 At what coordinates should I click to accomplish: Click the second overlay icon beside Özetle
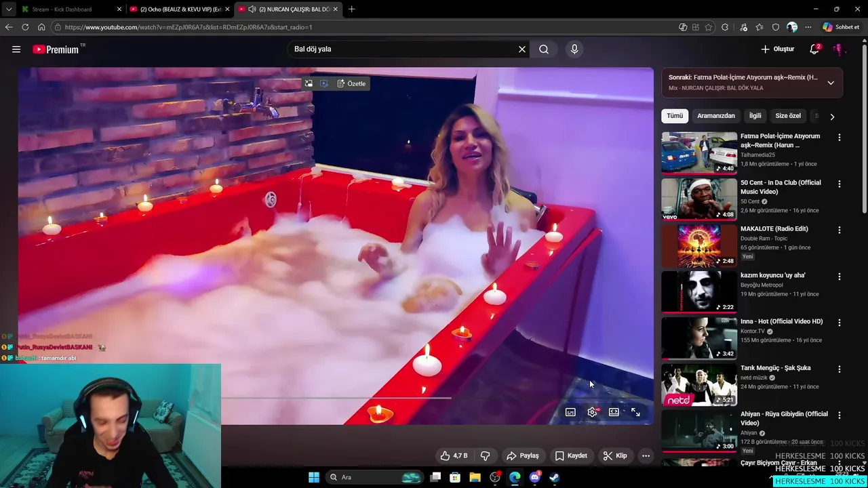click(x=324, y=84)
